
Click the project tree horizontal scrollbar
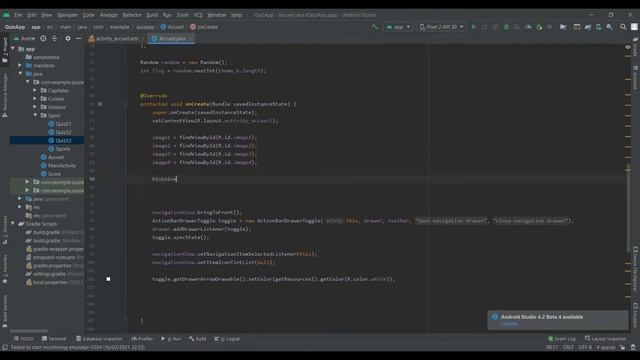tap(29, 331)
